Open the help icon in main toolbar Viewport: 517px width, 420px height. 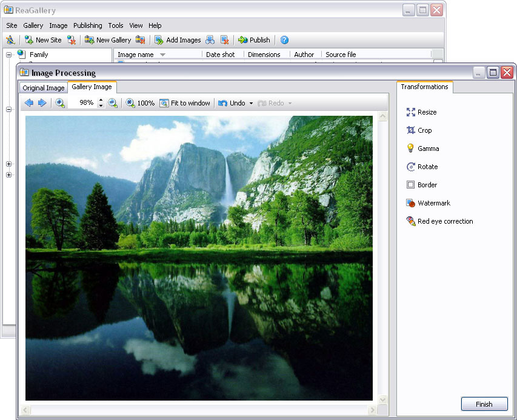284,40
